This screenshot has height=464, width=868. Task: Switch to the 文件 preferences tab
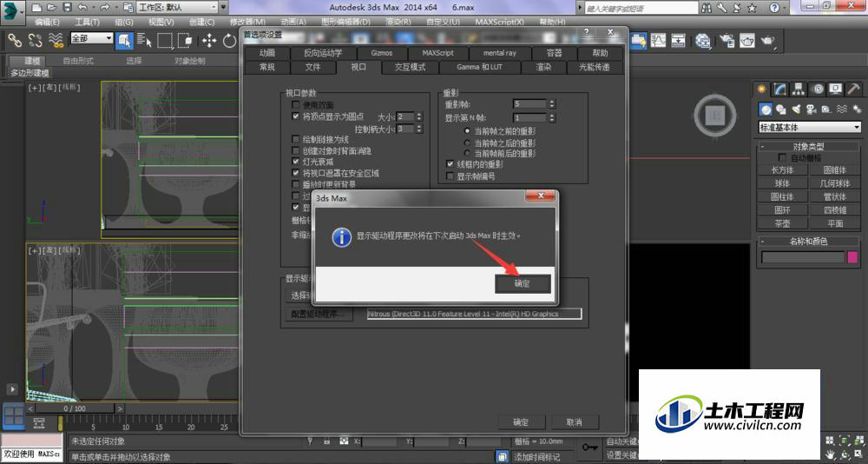[x=312, y=67]
